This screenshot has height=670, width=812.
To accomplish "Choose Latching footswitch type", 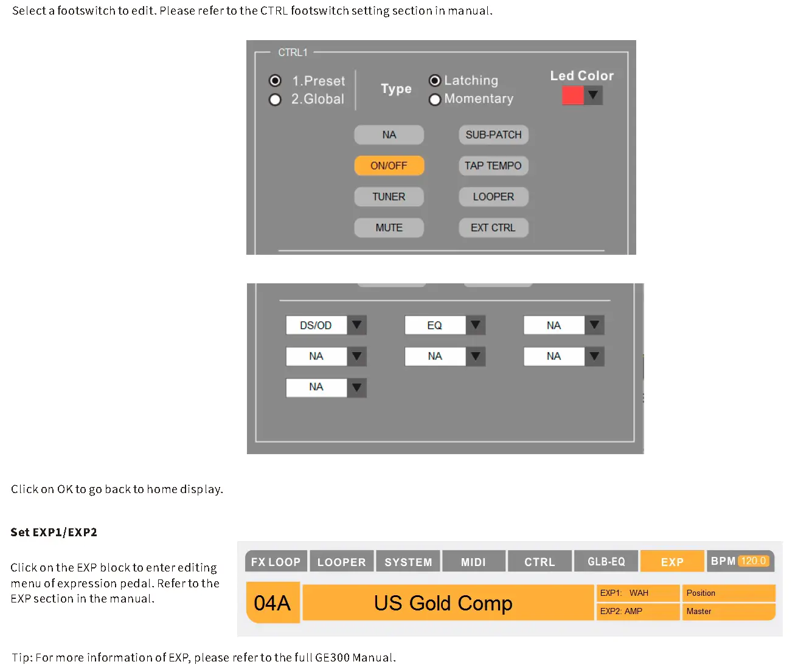I will pos(435,80).
